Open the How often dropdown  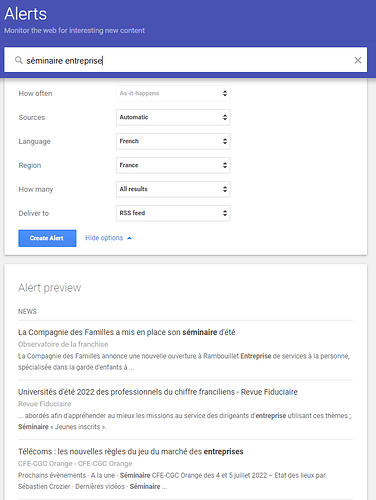click(x=173, y=93)
